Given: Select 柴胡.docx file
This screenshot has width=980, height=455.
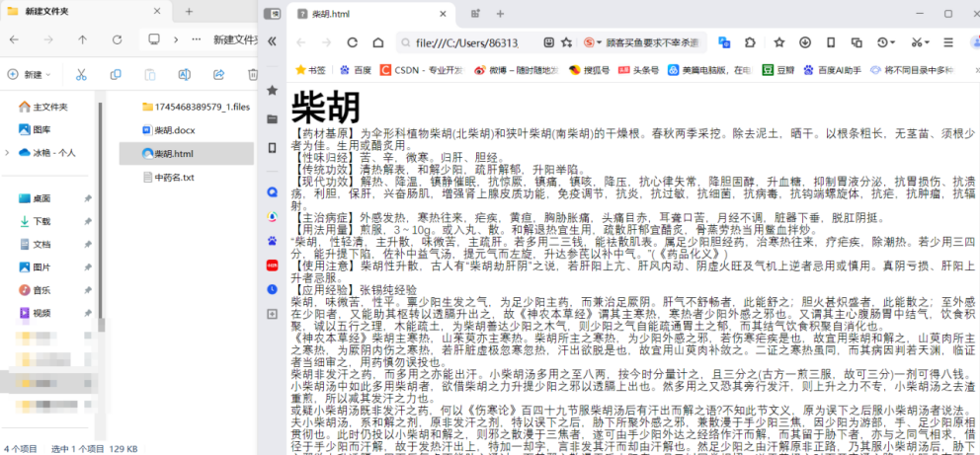Looking at the screenshot, I should [x=169, y=130].
